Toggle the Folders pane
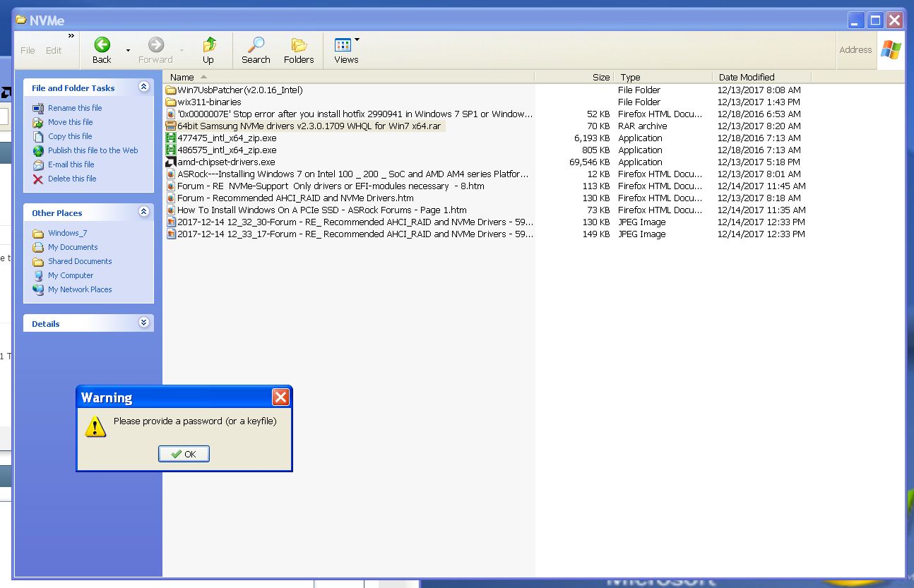The image size is (914, 588). tap(299, 50)
